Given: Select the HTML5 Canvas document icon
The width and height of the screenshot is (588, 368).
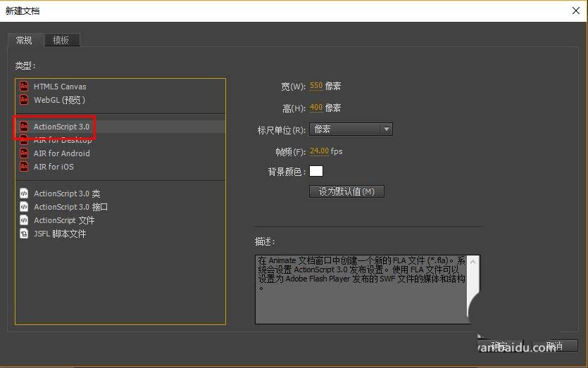Looking at the screenshot, I should [24, 86].
